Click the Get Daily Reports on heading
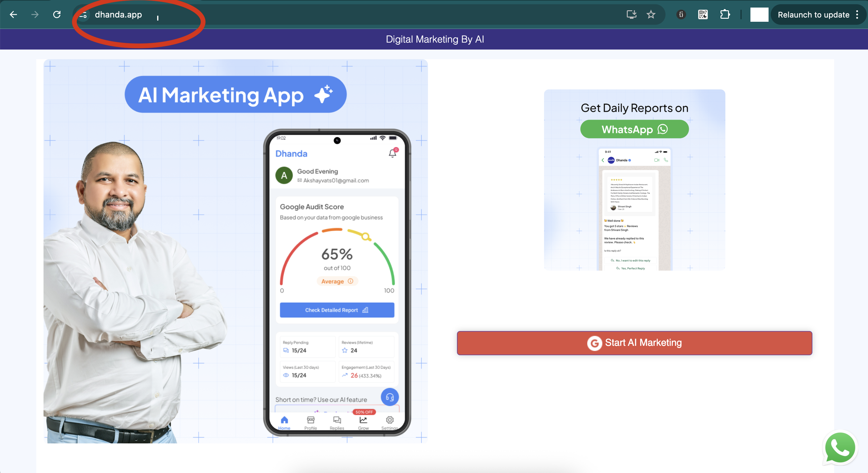Screen dimensions: 868x473 (x=634, y=108)
